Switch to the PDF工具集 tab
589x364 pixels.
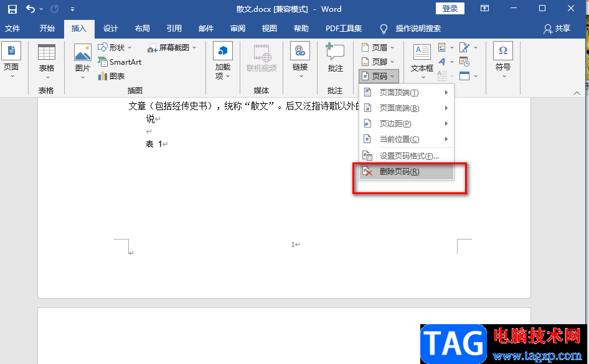click(x=344, y=29)
